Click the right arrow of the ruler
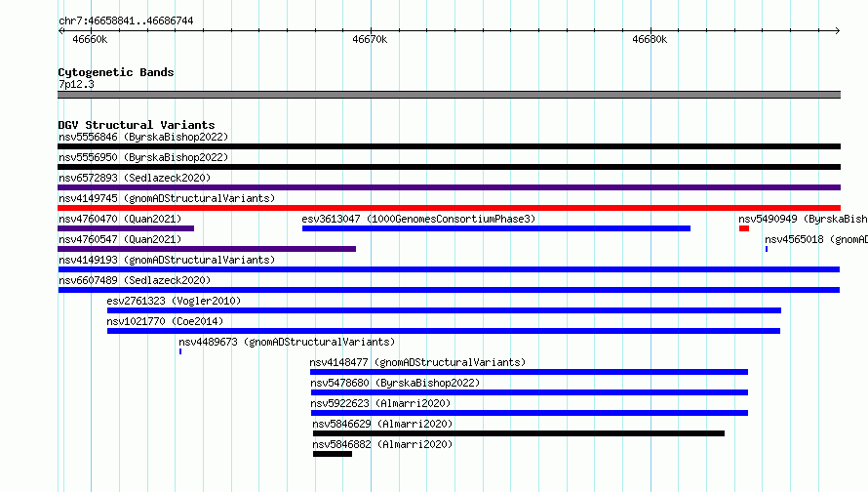This screenshot has height=492, width=868. pyautogui.click(x=838, y=30)
